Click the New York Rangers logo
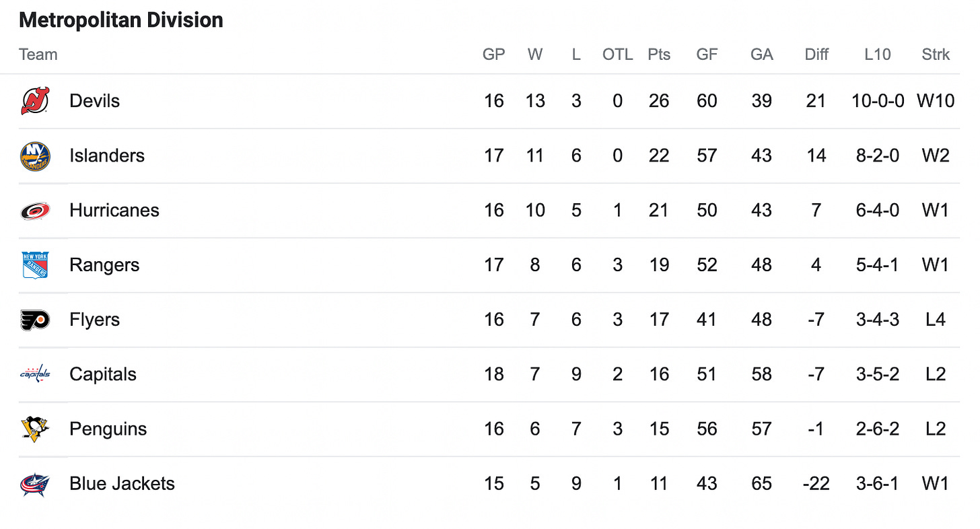The height and width of the screenshot is (529, 980). coord(35,265)
